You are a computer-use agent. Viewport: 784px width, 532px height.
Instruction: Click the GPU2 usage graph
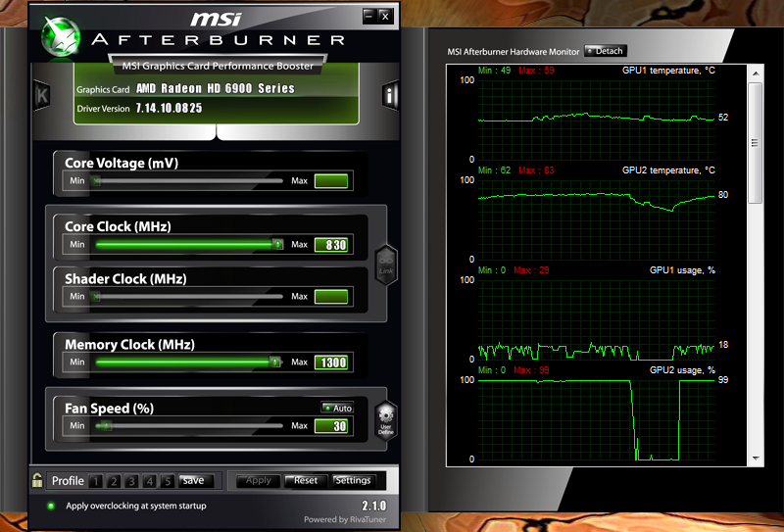[597, 420]
